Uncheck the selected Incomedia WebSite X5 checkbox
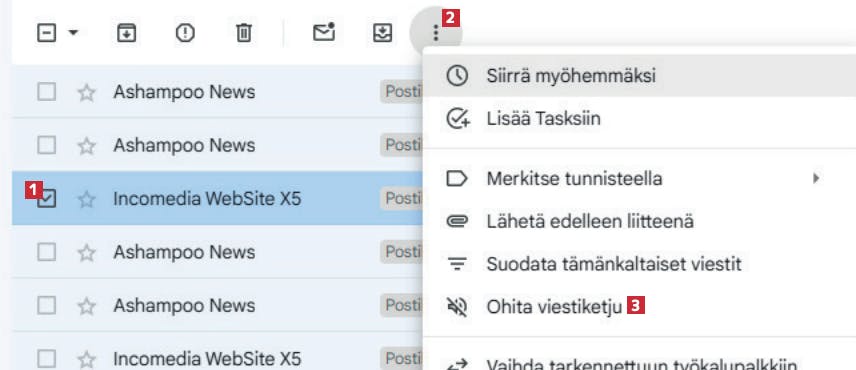Viewport: 856px width, 370px height. (x=47, y=199)
